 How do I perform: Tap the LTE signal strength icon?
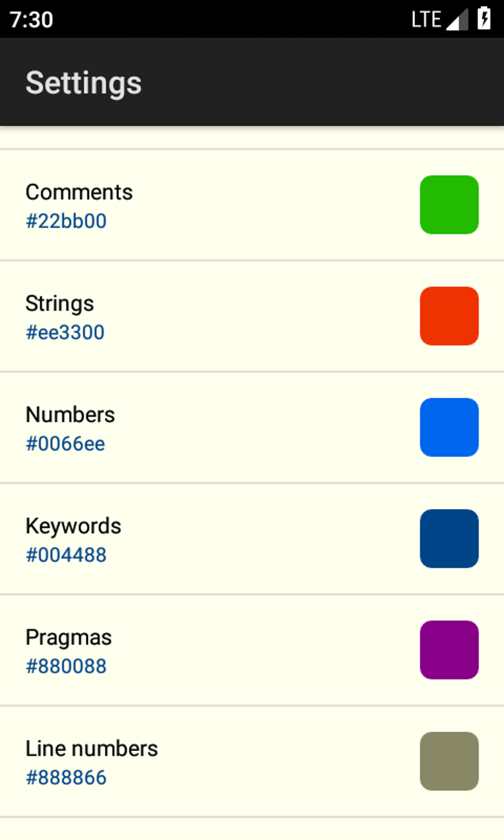[457, 20]
